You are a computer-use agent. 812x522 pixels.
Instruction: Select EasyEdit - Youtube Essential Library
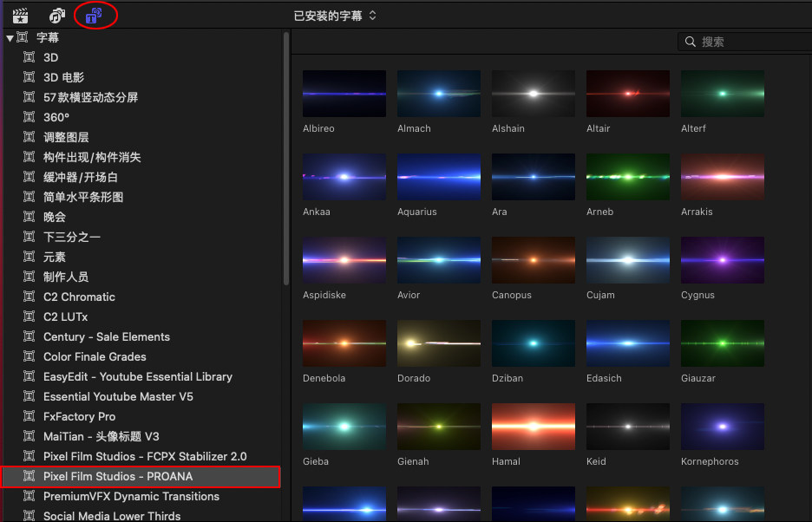(x=142, y=376)
